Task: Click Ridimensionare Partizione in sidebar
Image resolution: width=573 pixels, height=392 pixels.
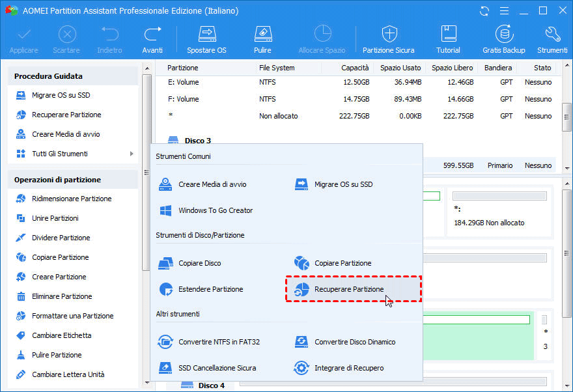Action: pos(72,199)
